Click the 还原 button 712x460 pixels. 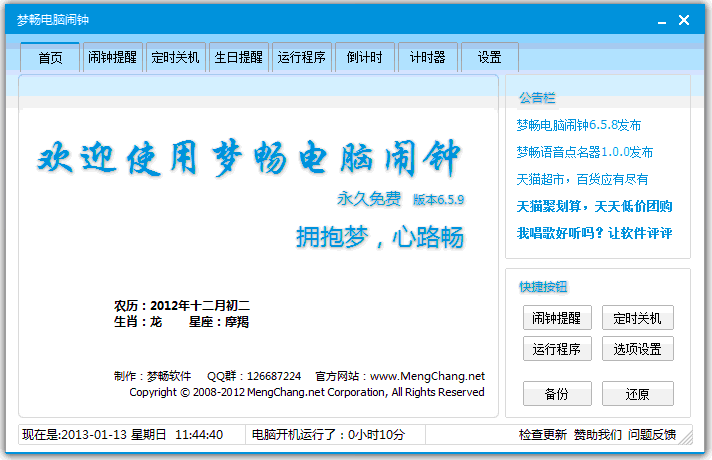(638, 393)
